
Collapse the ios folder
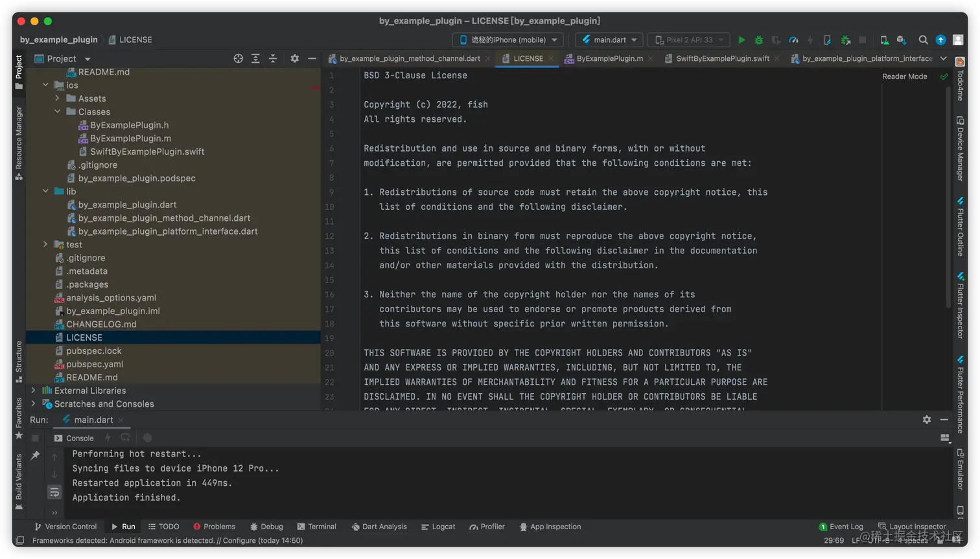tap(45, 85)
